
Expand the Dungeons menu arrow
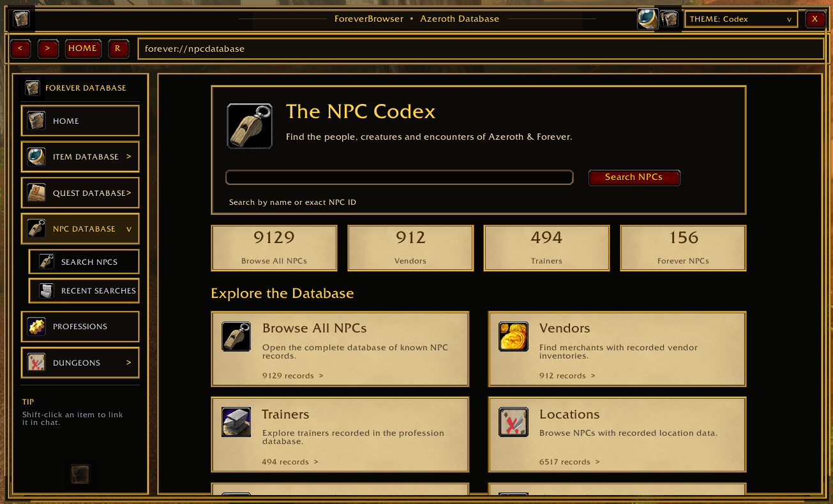pos(129,362)
